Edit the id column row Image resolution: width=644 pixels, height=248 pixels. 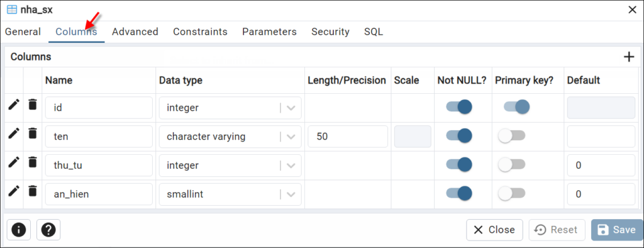(x=14, y=105)
